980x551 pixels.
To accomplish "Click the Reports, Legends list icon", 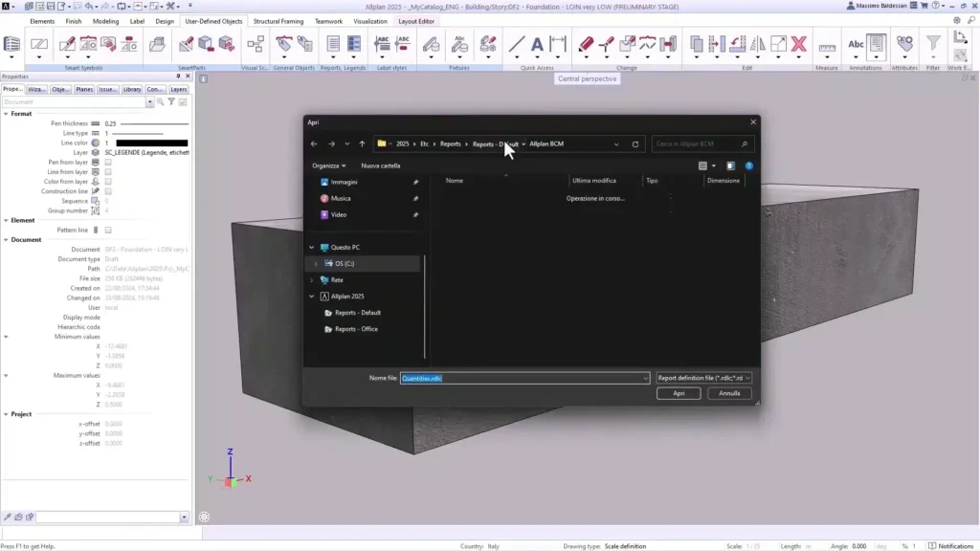I will click(x=354, y=43).
